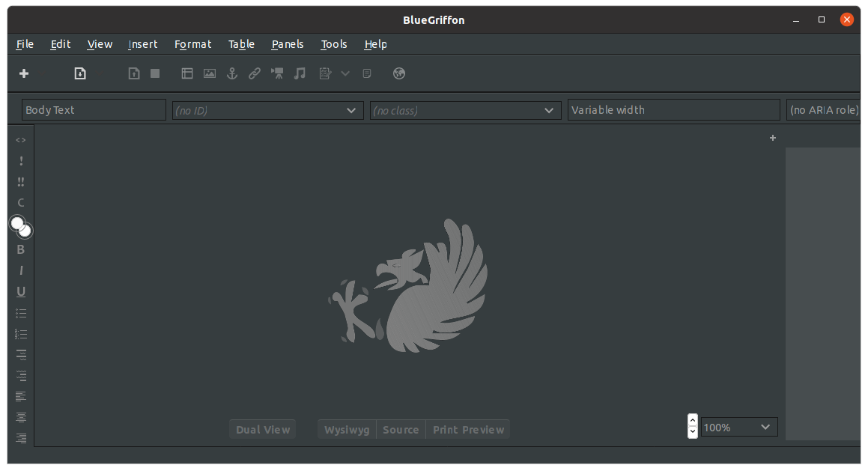
Task: Open the Body Text paragraph format selector
Action: (94, 110)
